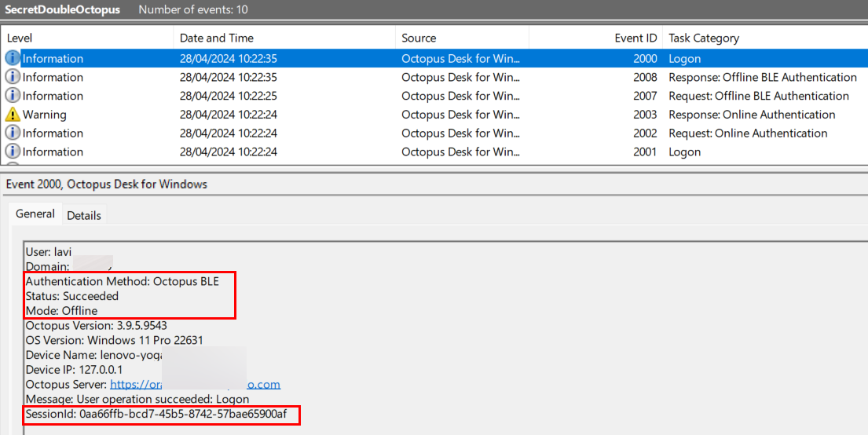Click the SecretDoubleOctopus log title
Viewport: 868px width, 435px height.
(63, 9)
